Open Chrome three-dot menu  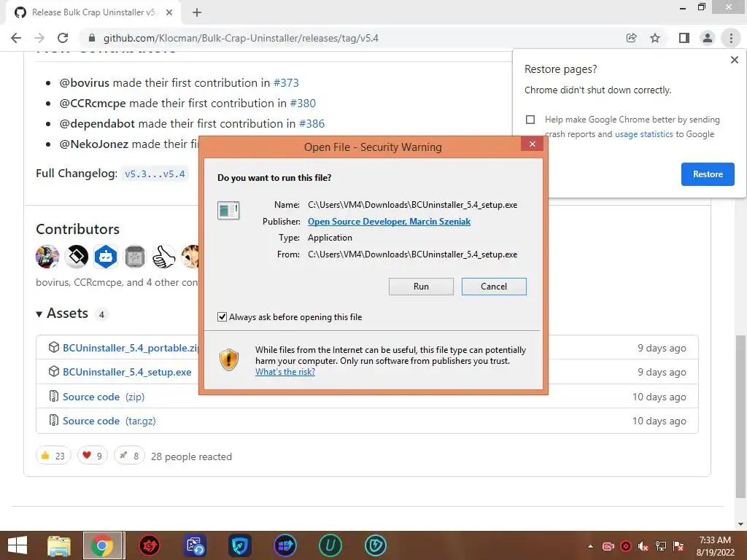click(x=731, y=38)
